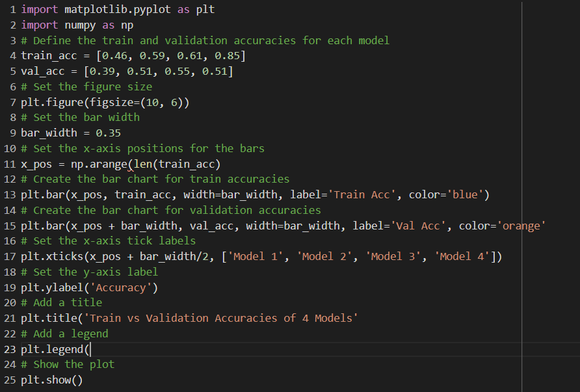Click the value 0.55 in val_acc list

point(177,71)
